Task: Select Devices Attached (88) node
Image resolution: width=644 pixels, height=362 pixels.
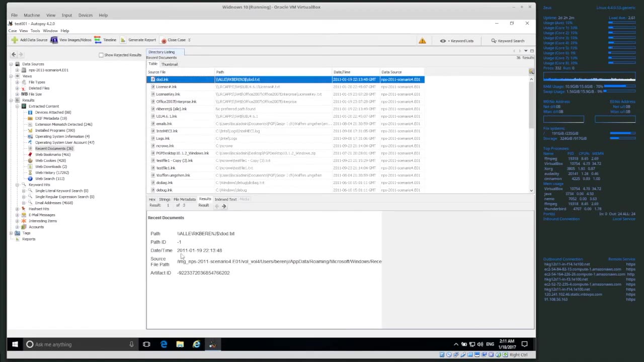Action: click(x=53, y=112)
